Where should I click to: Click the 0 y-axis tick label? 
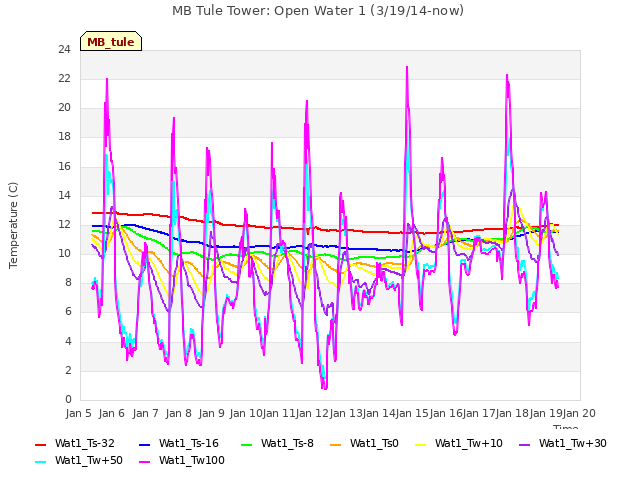coord(68,400)
